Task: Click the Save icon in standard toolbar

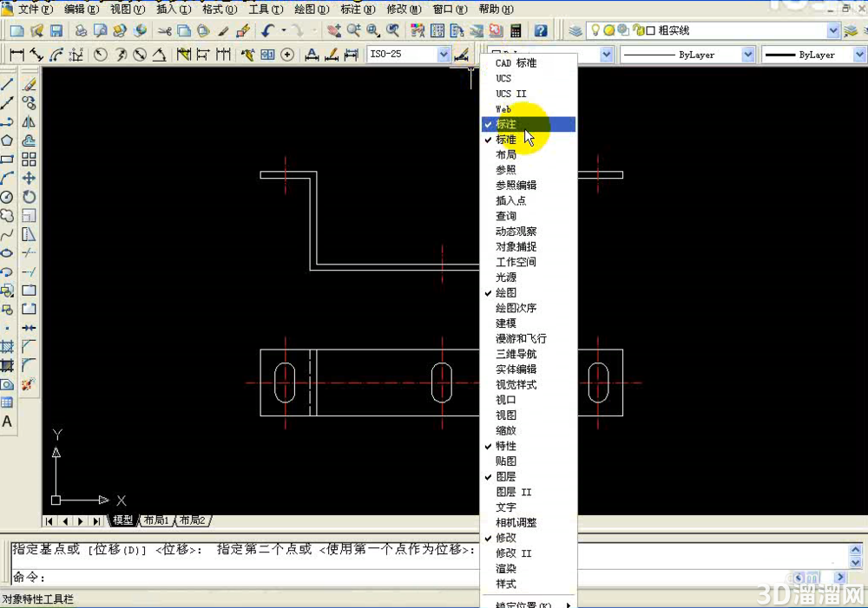Action: pyautogui.click(x=56, y=31)
